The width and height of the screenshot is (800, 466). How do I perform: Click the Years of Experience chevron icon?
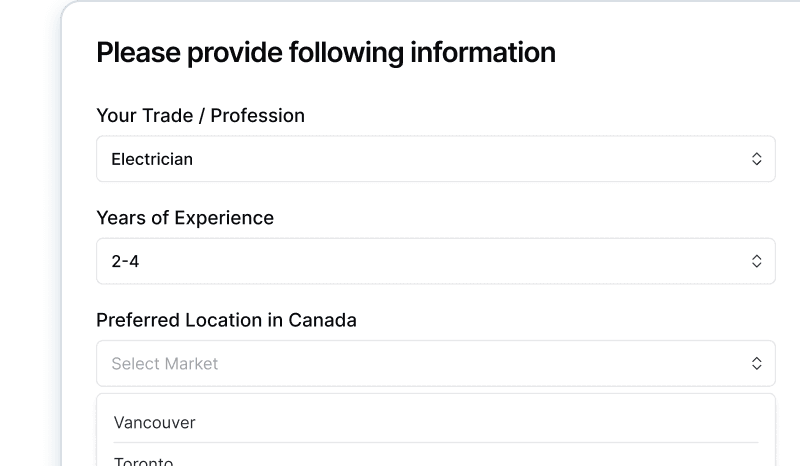[757, 261]
